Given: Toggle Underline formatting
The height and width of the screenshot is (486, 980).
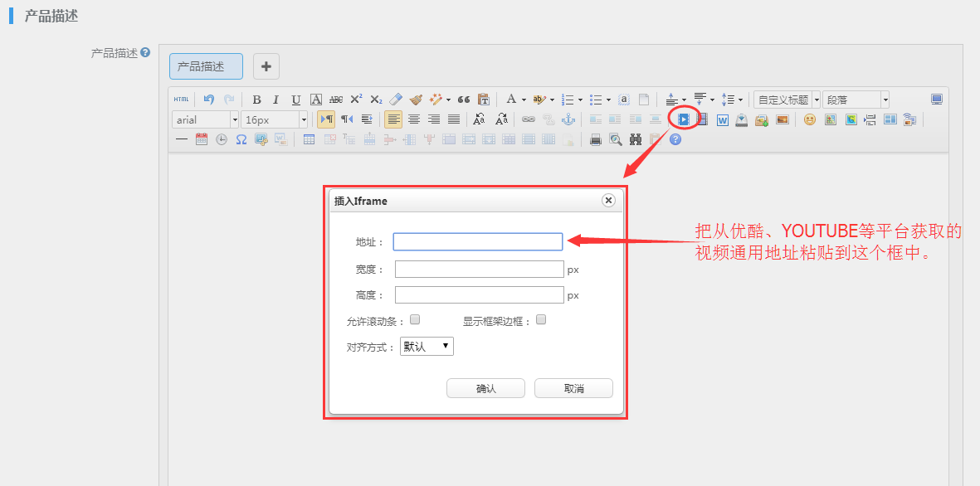Looking at the screenshot, I should click(295, 99).
